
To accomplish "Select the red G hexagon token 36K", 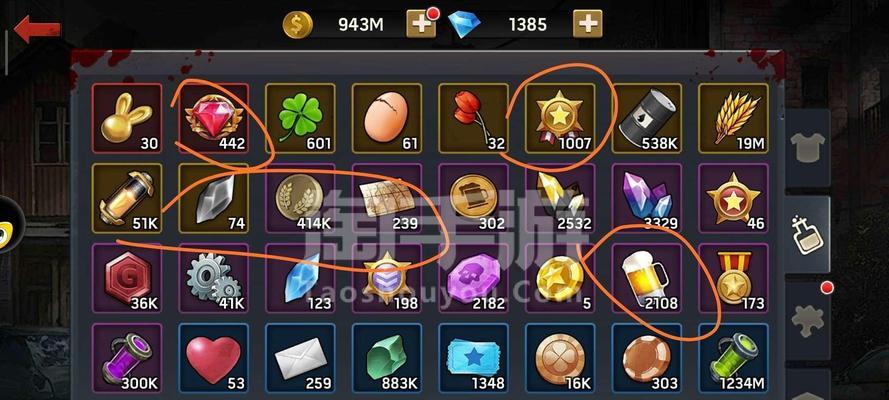I will [127, 278].
